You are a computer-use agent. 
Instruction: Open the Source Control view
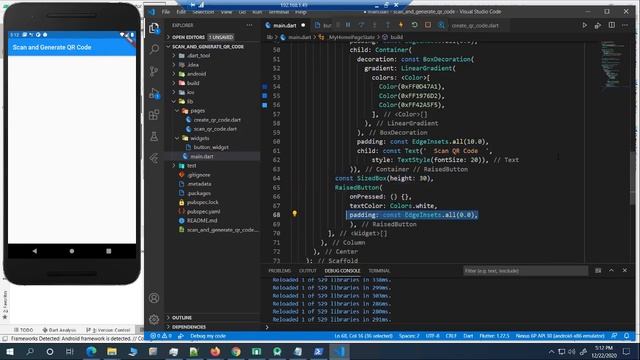tap(154, 71)
